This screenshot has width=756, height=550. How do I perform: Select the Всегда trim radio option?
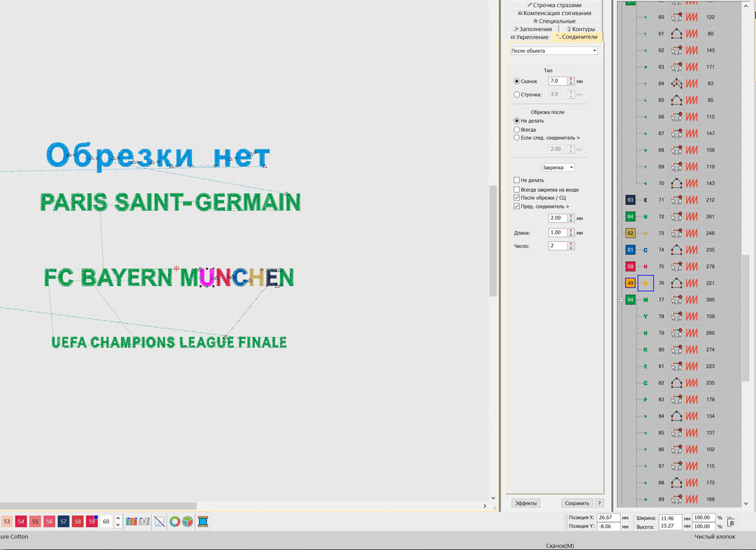pyautogui.click(x=517, y=130)
